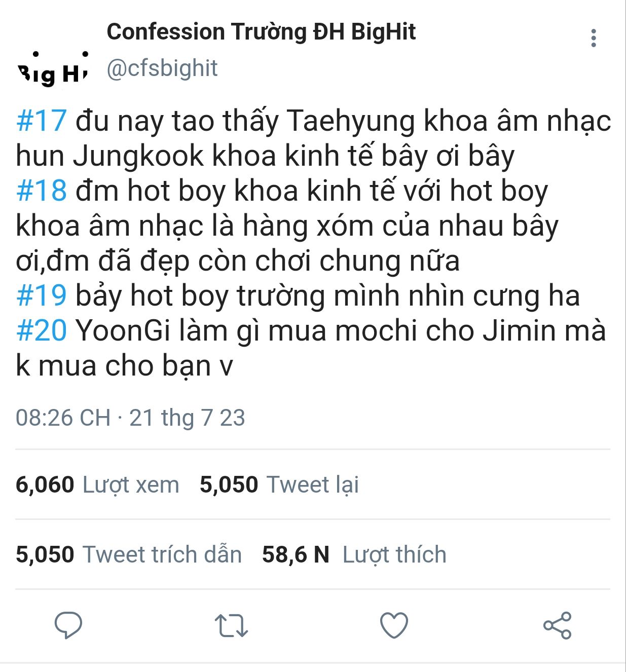This screenshot has width=626, height=672.
Task: Tap the reply speech bubble icon
Action: click(x=68, y=625)
